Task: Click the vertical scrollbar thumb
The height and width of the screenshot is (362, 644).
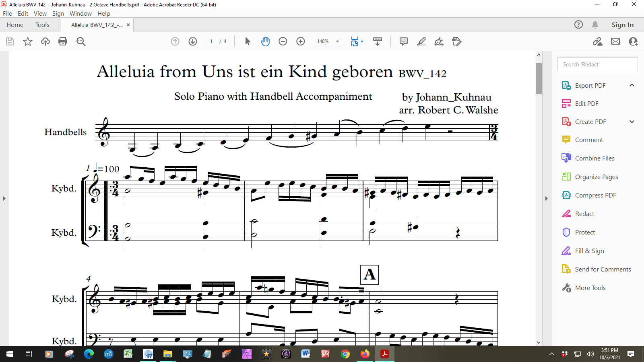Action: point(539,78)
